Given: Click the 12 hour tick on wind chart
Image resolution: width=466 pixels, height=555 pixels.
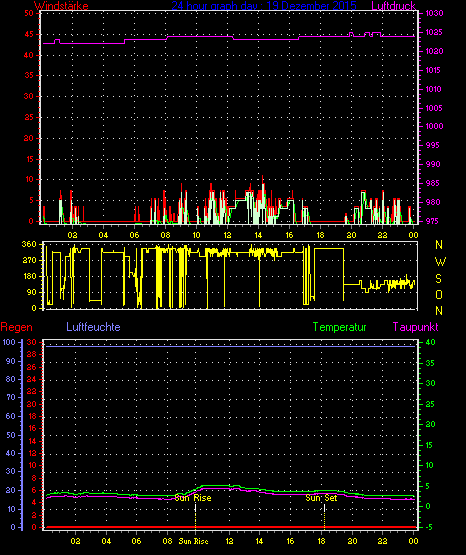Looking at the screenshot, I should 227,235.
